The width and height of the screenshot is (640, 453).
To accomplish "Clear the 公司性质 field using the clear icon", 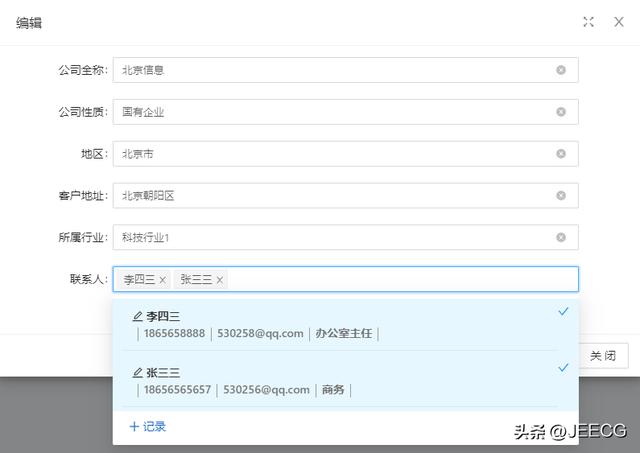I will (x=561, y=112).
